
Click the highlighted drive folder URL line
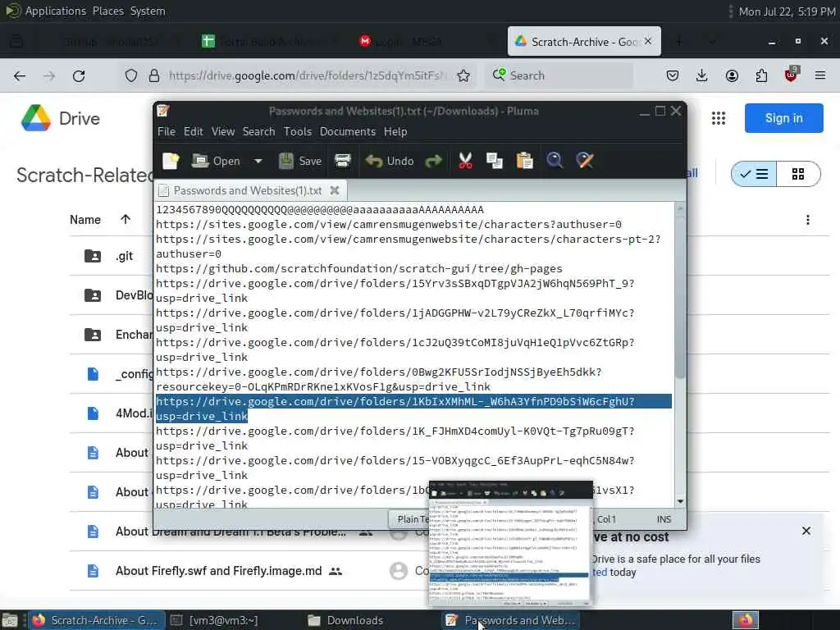click(413, 409)
